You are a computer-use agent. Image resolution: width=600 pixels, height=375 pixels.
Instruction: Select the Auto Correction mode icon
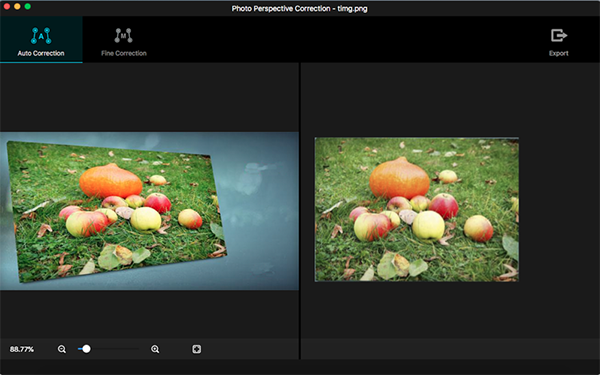pos(41,35)
